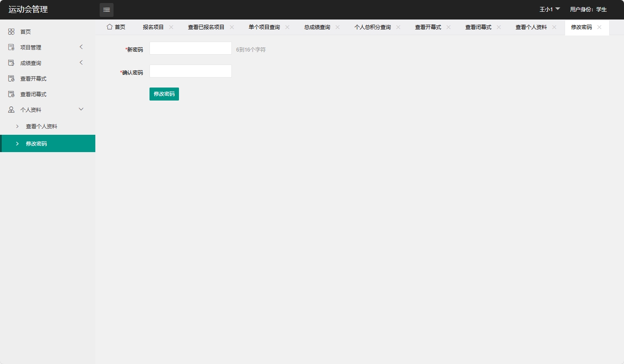This screenshot has width=624, height=364.
Task: Click the 查看闭幕式 sidebar icon
Action: click(11, 94)
